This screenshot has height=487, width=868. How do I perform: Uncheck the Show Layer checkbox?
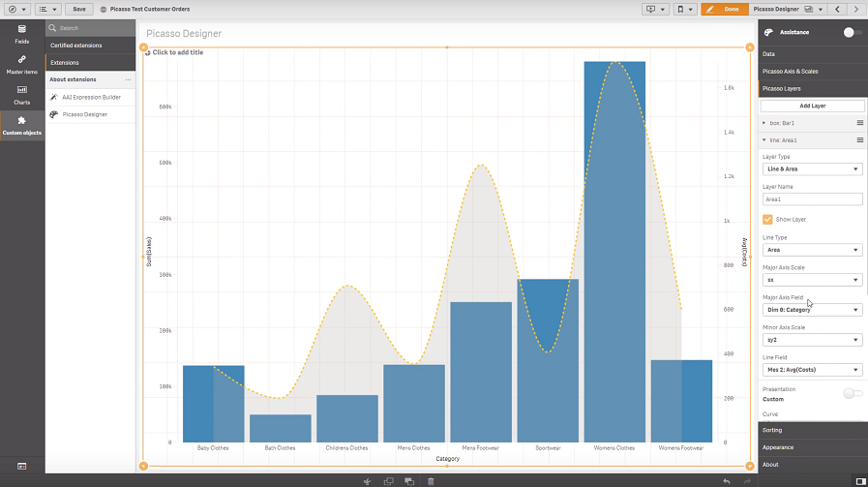tap(767, 220)
